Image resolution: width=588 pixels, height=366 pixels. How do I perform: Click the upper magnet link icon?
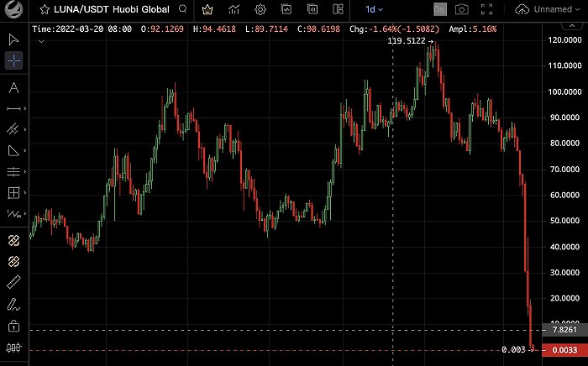pyautogui.click(x=13, y=241)
